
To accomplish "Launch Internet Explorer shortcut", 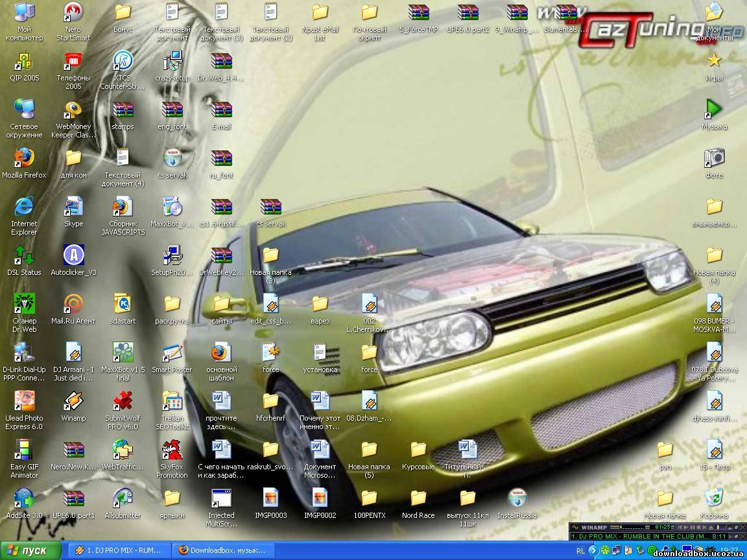I will coord(24,216).
